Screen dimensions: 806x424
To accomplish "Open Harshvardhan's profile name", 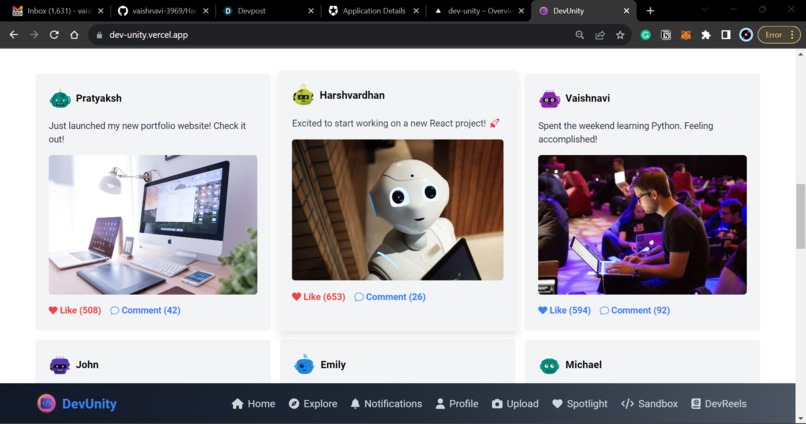I will click(x=352, y=96).
